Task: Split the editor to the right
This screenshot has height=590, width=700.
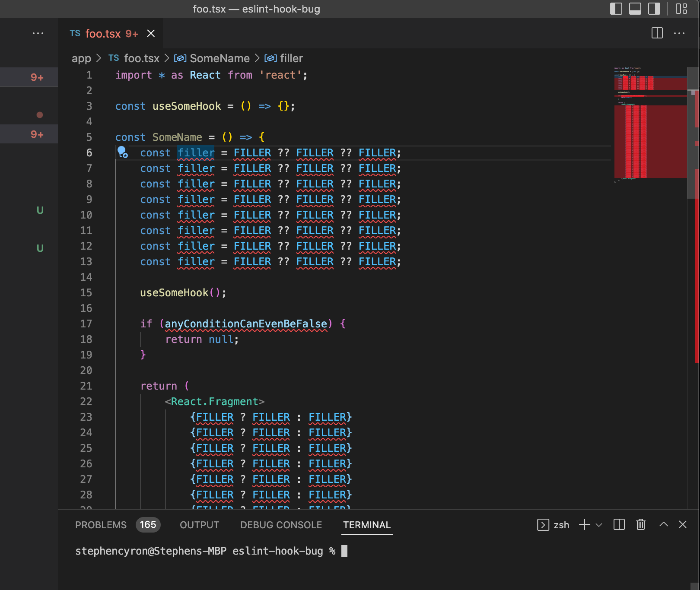Action: tap(657, 33)
